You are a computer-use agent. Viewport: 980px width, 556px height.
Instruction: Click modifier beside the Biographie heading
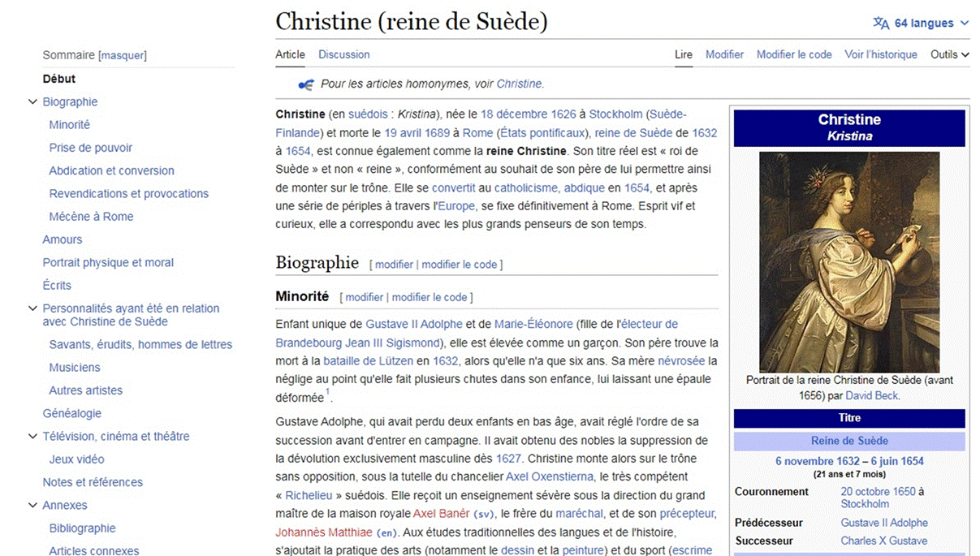pos(394,265)
